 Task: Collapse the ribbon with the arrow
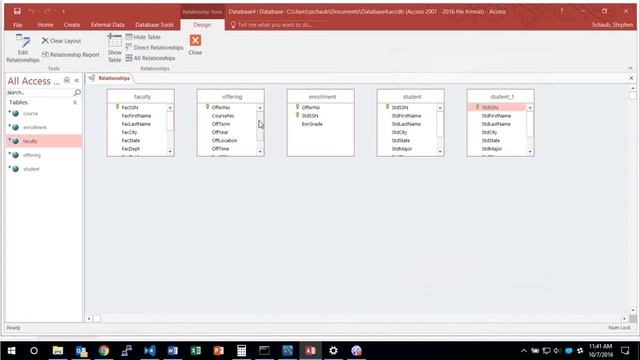point(631,68)
